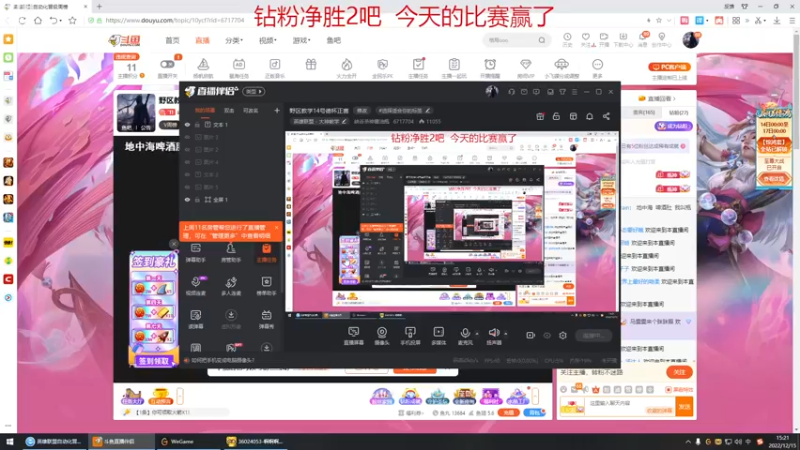Open 分类 dropdown in site navigation
The width and height of the screenshot is (800, 450).
pyautogui.click(x=234, y=40)
